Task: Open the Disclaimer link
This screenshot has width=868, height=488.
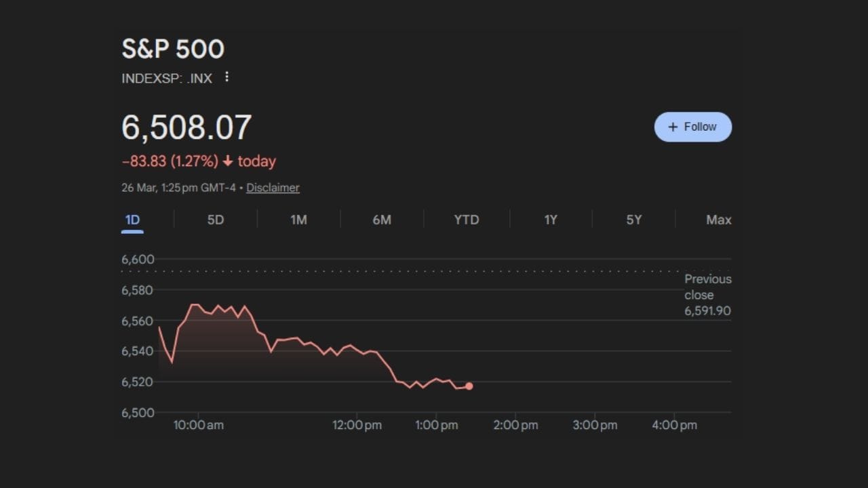Action: point(273,188)
